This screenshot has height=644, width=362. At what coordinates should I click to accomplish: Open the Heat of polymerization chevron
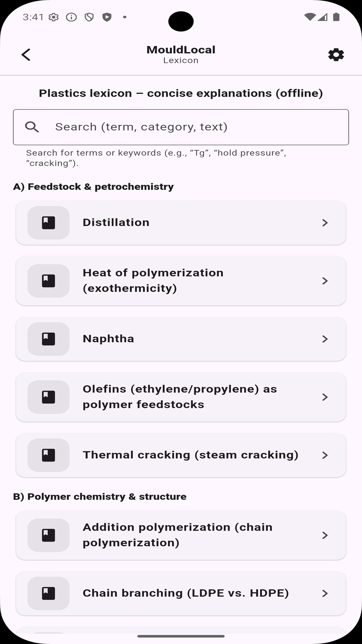tap(324, 281)
